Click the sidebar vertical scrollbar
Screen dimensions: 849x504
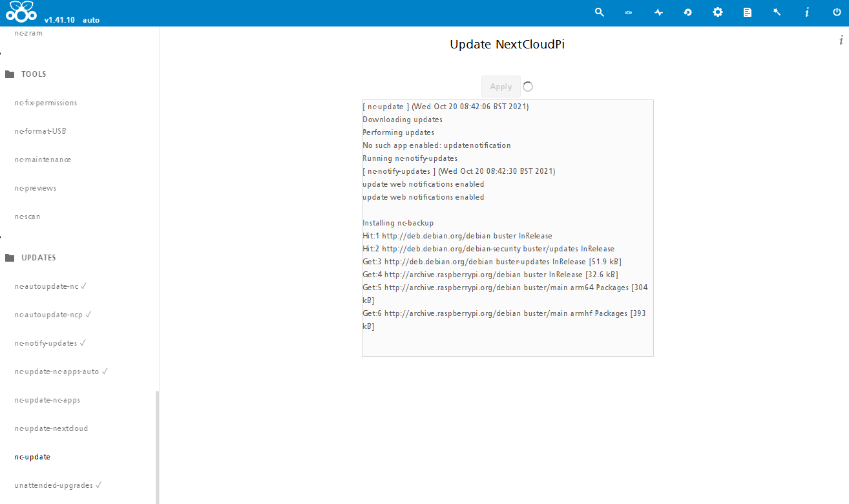pos(157,447)
